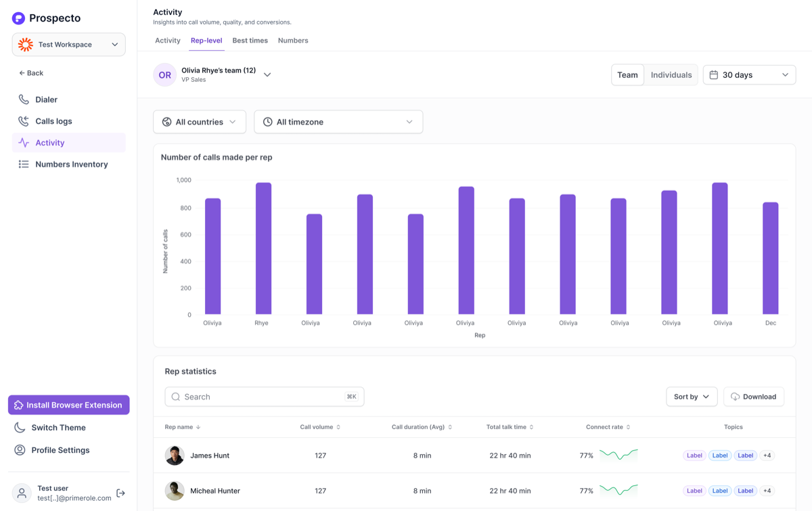The width and height of the screenshot is (812, 511).
Task: Toggle view to Team
Action: click(627, 75)
